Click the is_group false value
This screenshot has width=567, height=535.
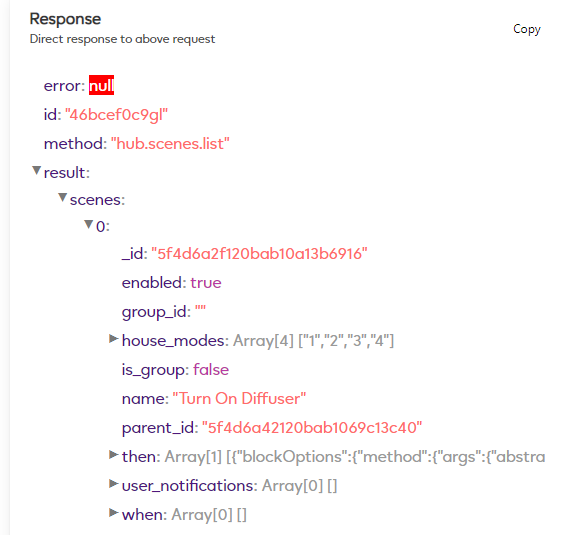tap(211, 369)
